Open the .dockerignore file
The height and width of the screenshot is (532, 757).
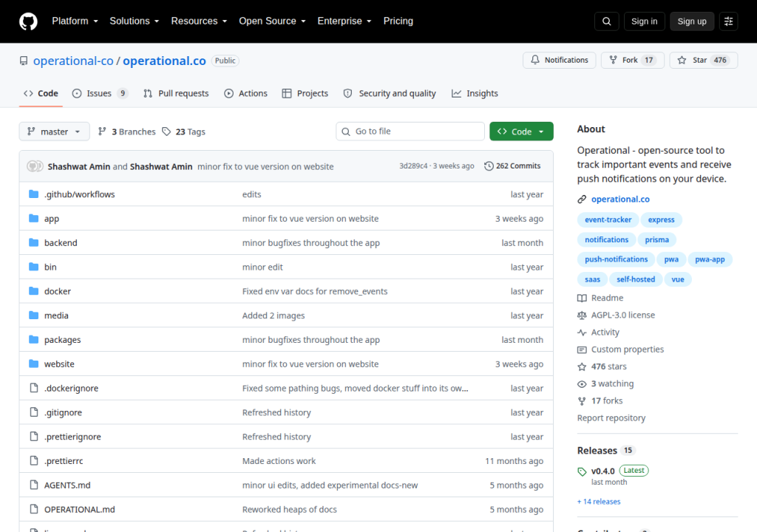pos(72,388)
